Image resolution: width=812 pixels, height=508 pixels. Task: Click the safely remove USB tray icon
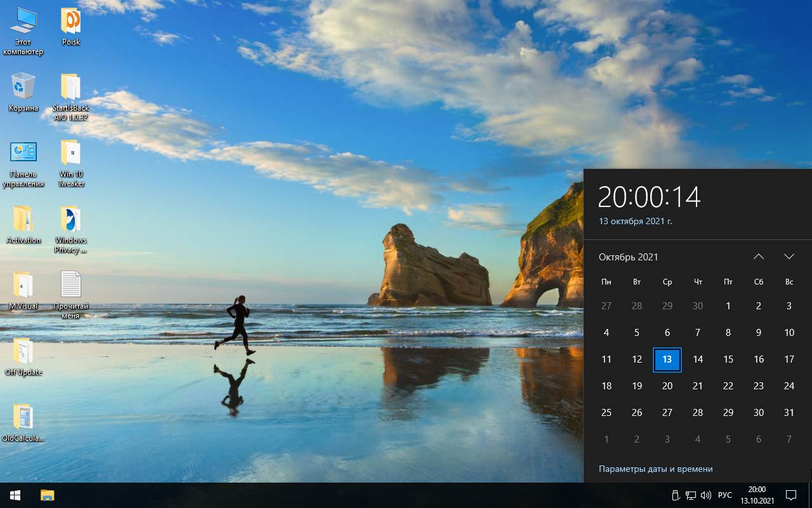click(x=676, y=495)
